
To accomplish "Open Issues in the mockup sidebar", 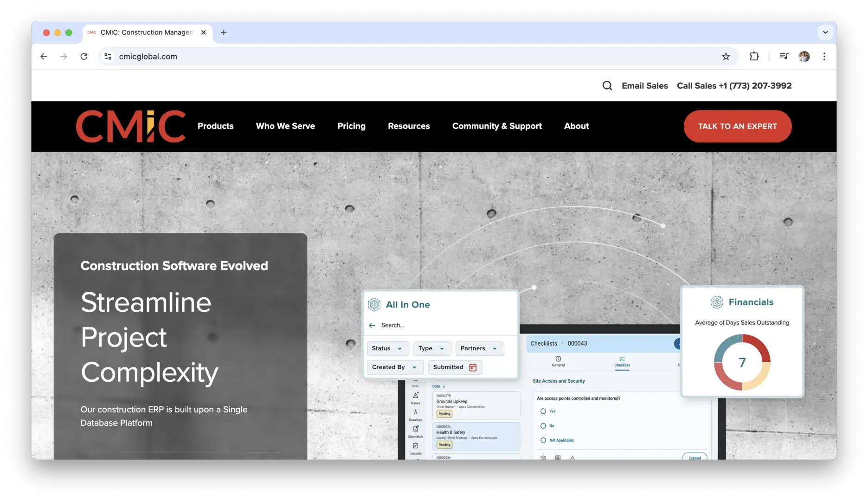I will point(416,398).
